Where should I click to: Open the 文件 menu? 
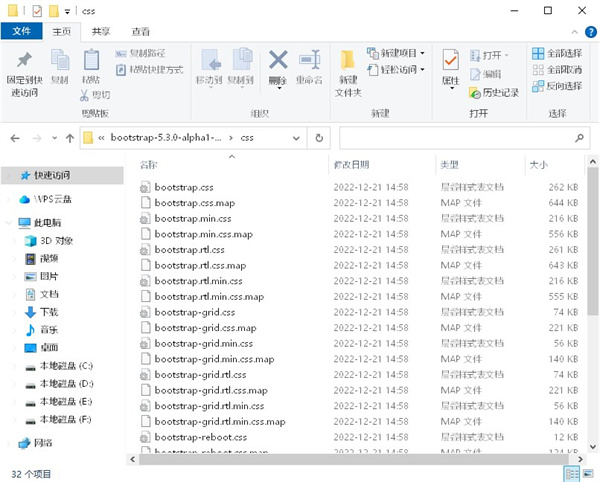21,32
